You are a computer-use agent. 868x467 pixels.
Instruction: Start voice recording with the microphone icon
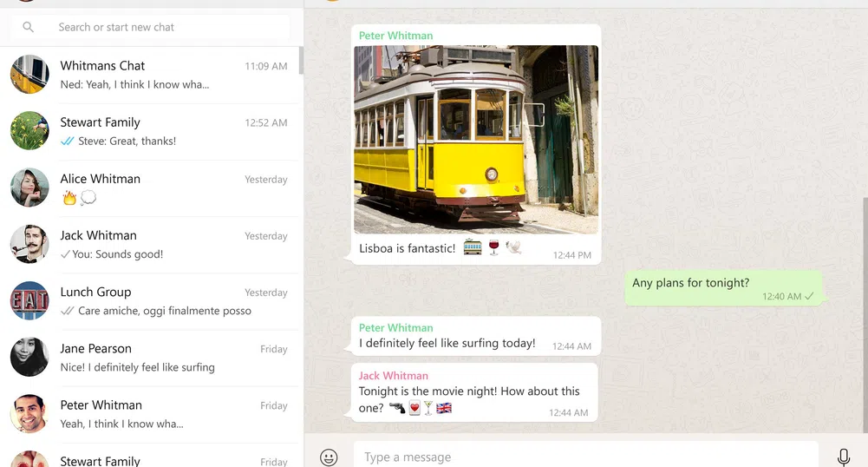pyautogui.click(x=843, y=457)
